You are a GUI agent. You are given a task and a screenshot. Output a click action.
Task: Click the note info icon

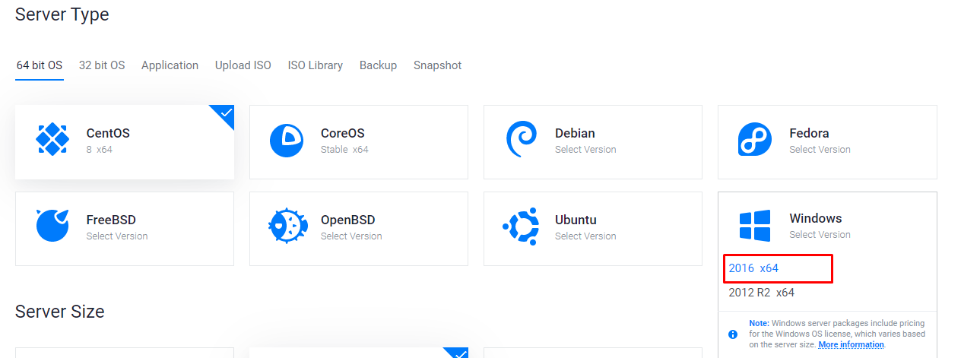point(733,334)
